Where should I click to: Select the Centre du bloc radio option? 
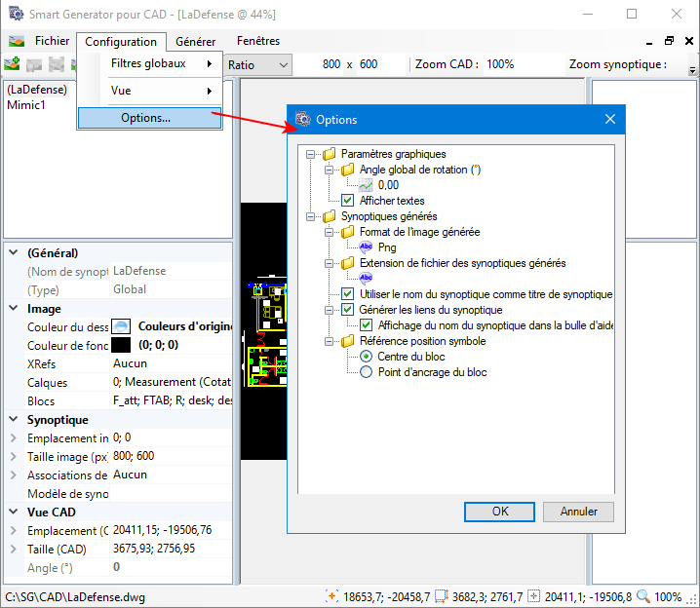(366, 357)
